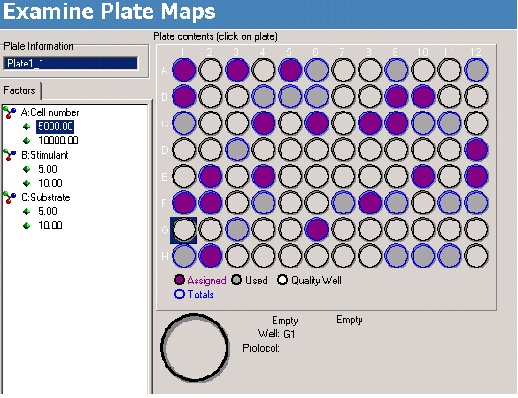Click purple assigned well B9
This screenshot has height=398, width=518.
pyautogui.click(x=397, y=97)
